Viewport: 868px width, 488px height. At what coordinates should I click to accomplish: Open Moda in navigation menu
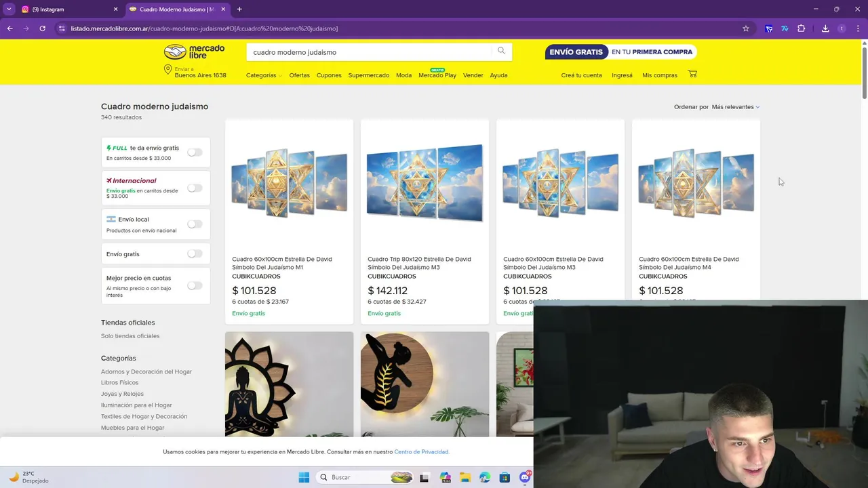pos(403,75)
